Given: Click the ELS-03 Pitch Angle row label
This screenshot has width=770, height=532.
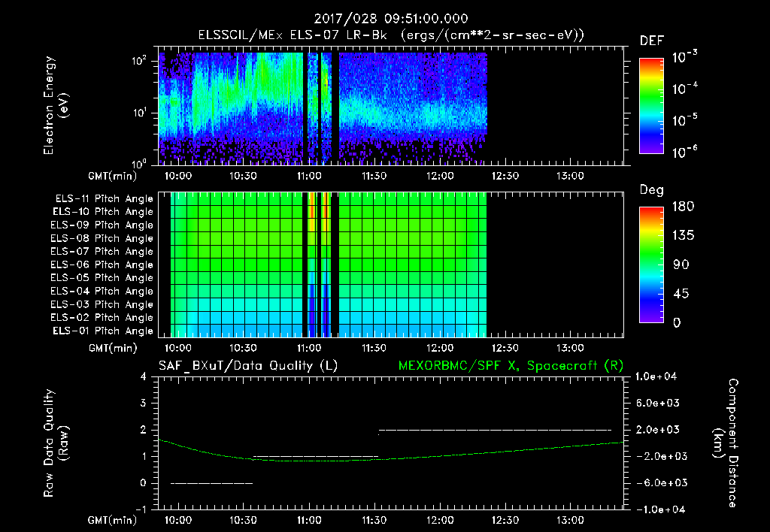Looking at the screenshot, I should pos(102,305).
